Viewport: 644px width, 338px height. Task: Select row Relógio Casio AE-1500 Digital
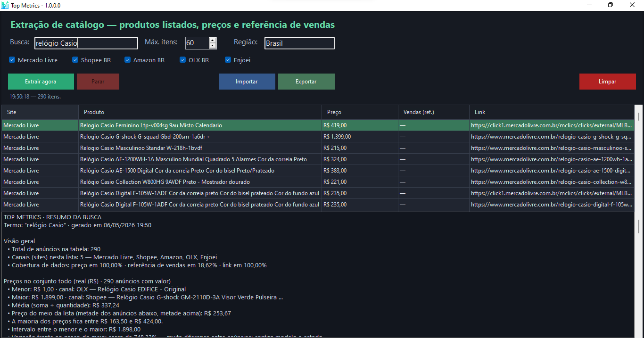[318, 171]
